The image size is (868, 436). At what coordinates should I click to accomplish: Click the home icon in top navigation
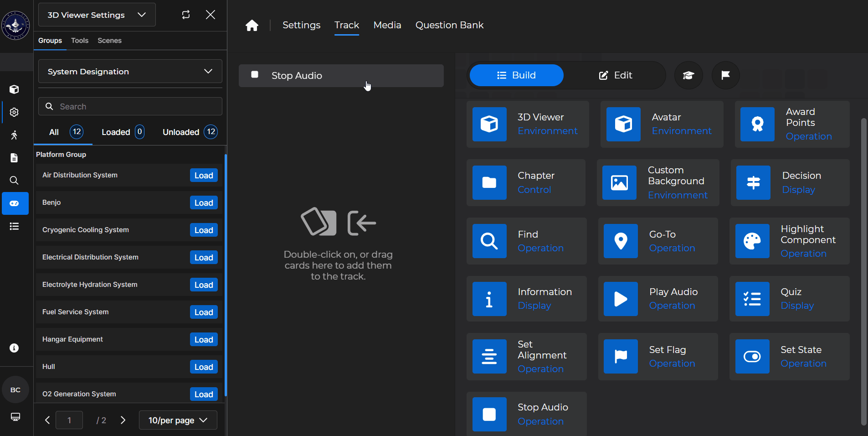252,26
